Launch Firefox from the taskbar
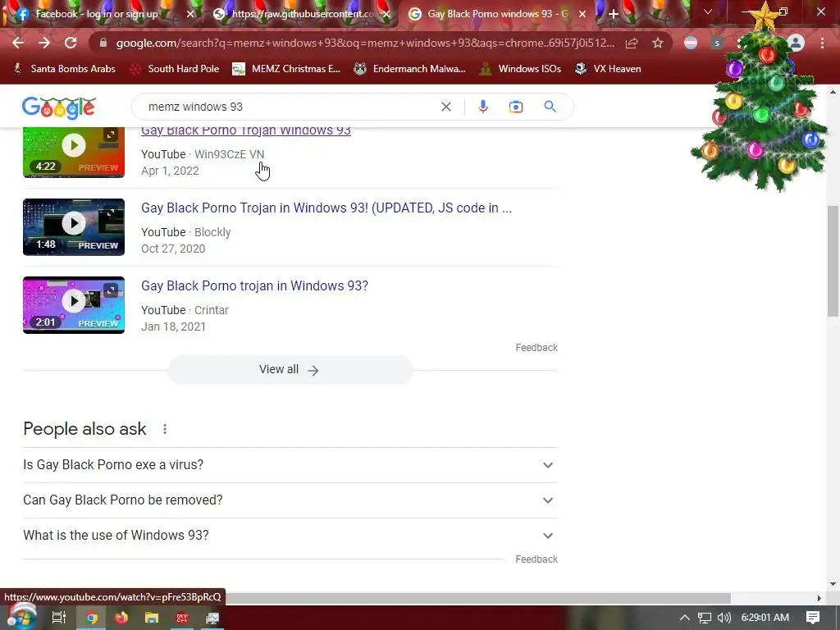Screen dimensions: 840x630 121,618
